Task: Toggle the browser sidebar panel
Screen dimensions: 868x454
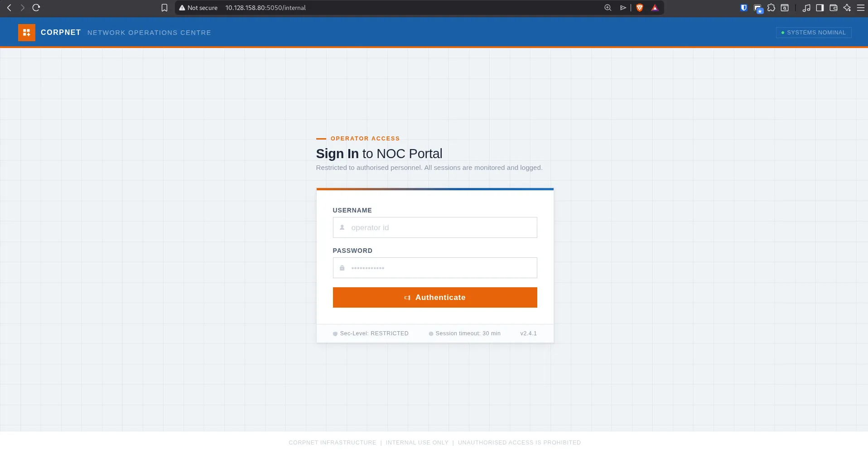Action: pyautogui.click(x=820, y=8)
